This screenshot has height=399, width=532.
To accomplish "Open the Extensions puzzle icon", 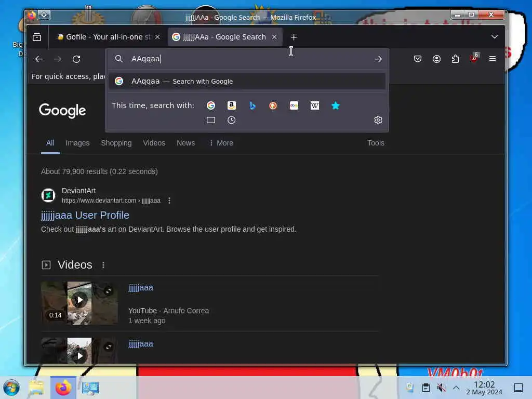I will coord(455,59).
